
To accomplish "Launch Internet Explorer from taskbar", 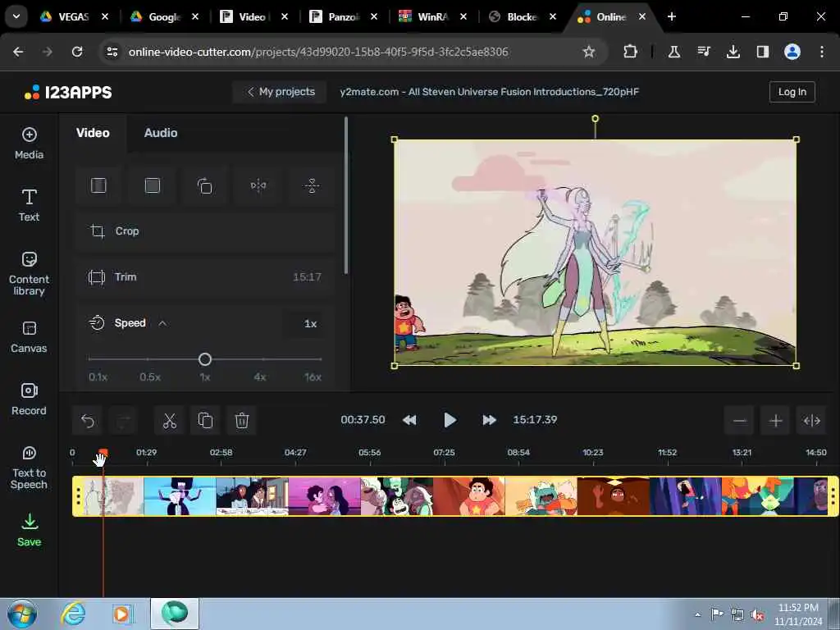I will 73,614.
